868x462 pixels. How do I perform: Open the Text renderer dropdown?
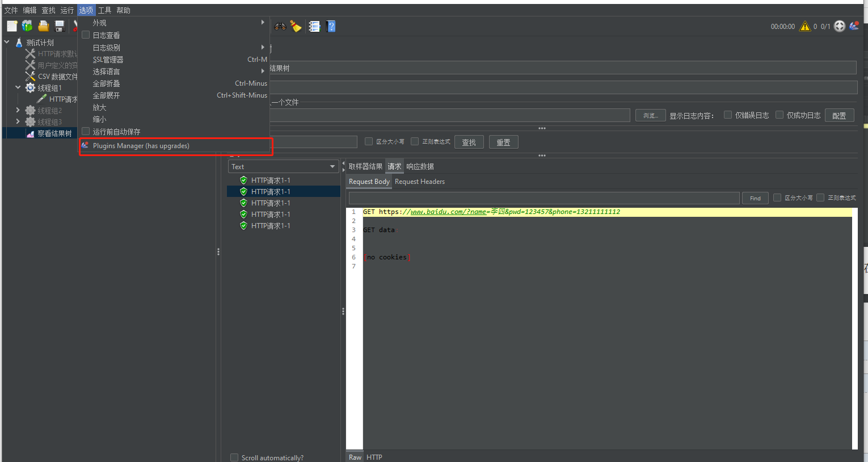(284, 167)
